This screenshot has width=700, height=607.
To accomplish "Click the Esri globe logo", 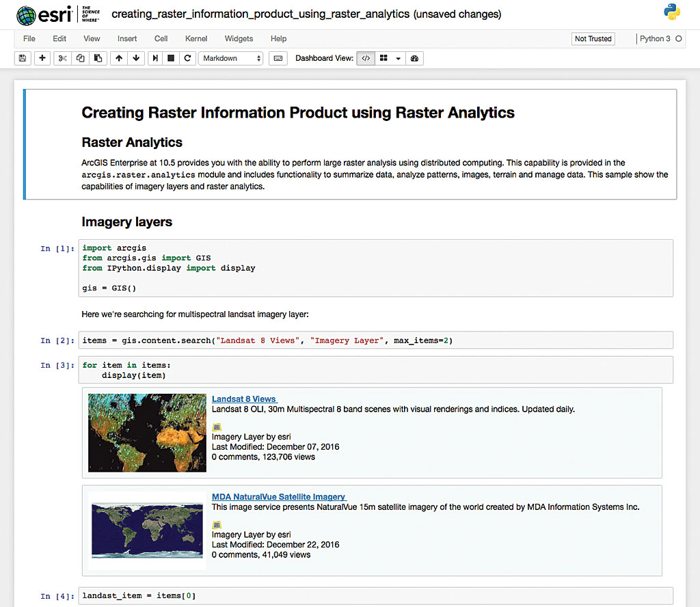I will [26, 15].
